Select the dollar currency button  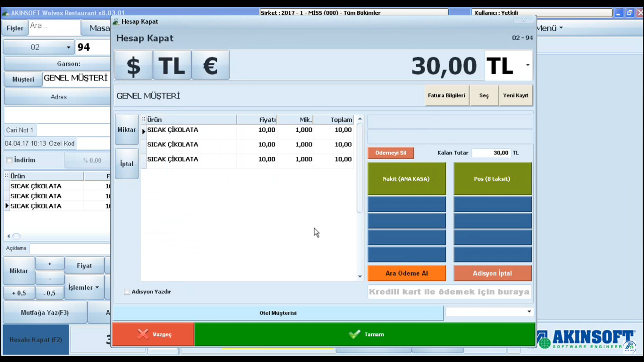(x=133, y=65)
